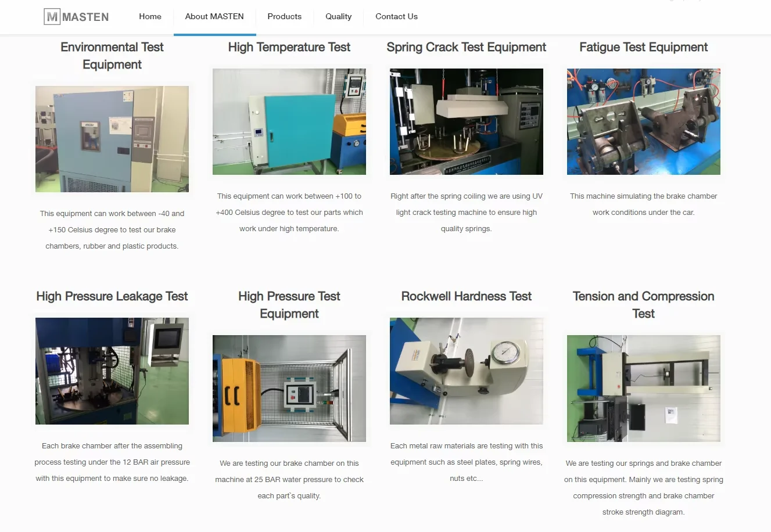Click the spring compression strength description
This screenshot has height=532, width=771.
[x=644, y=488]
